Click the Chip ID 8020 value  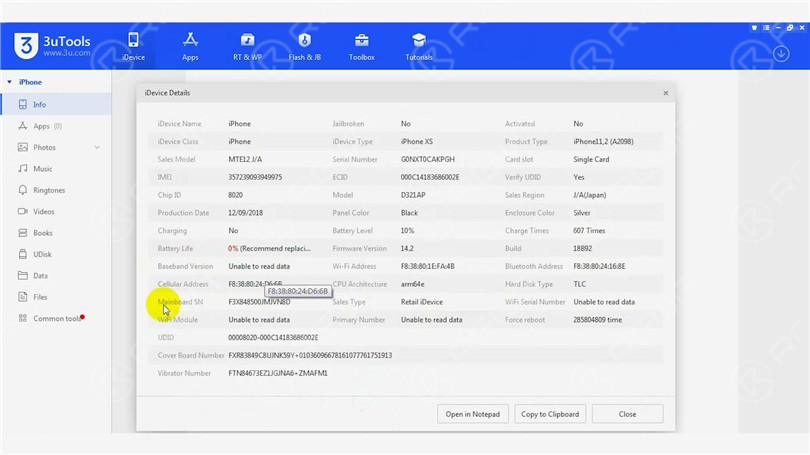236,195
